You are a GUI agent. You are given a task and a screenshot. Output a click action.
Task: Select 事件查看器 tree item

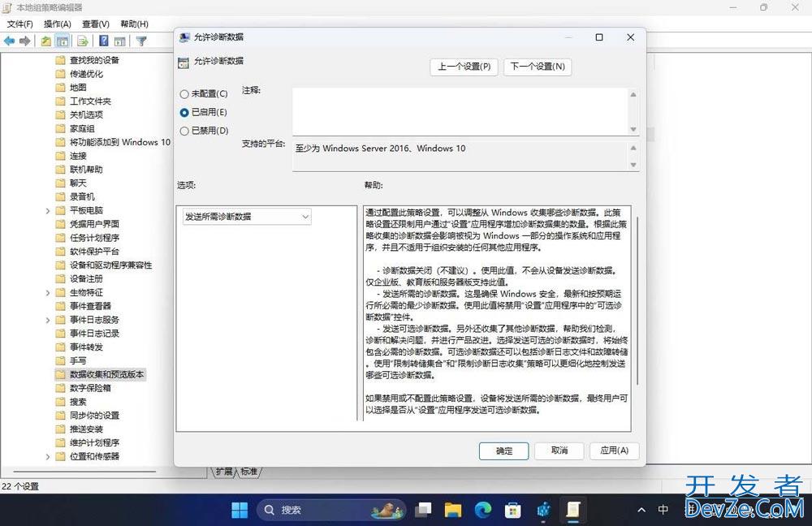91,306
